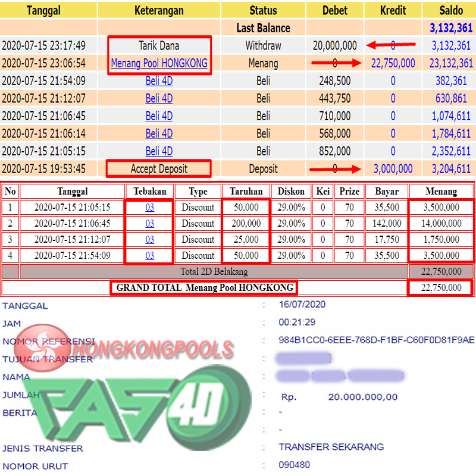Click the NOMOR URUT label
The width and height of the screenshot is (476, 476).
tap(35, 466)
